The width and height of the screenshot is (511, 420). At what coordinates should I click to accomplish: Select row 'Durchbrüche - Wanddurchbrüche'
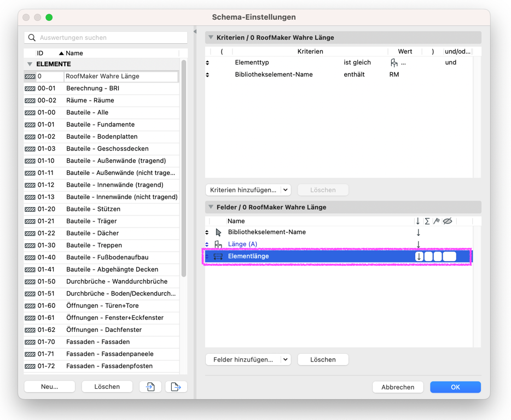click(101, 282)
